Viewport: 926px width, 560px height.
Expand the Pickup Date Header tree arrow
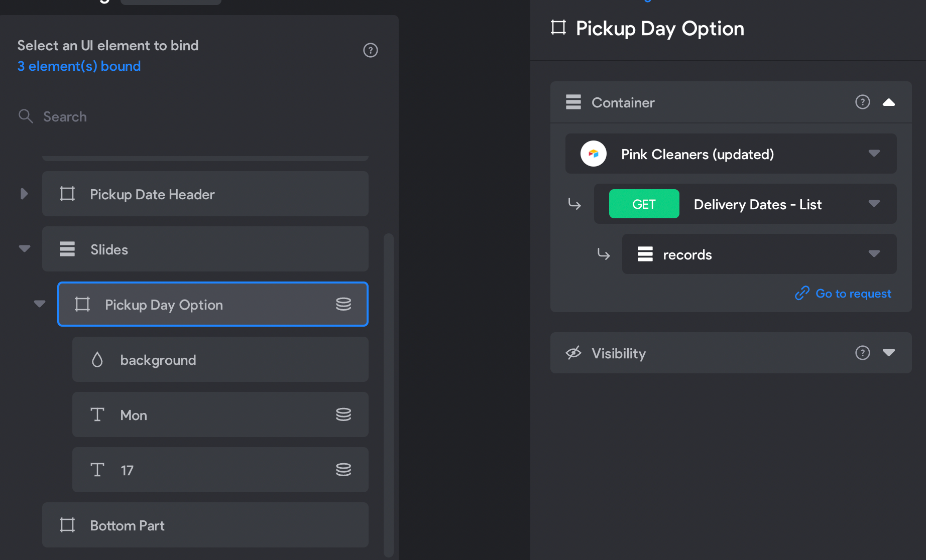(x=24, y=194)
